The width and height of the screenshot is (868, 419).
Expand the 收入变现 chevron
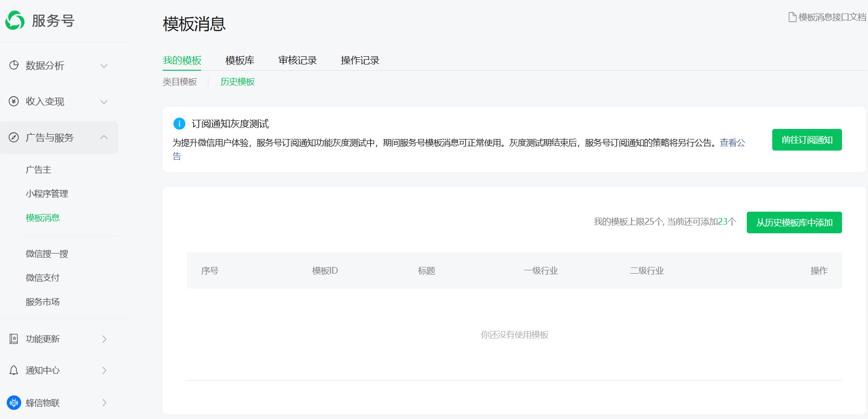pos(104,102)
